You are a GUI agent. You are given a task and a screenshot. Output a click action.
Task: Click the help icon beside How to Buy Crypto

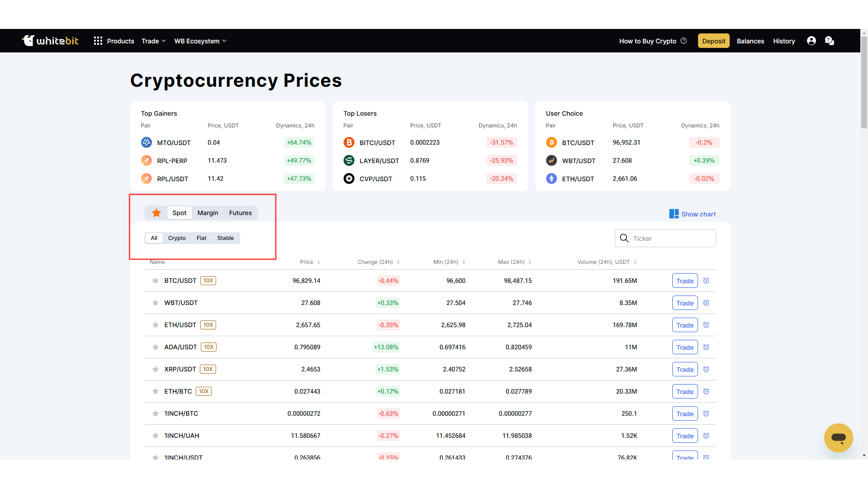tap(684, 41)
